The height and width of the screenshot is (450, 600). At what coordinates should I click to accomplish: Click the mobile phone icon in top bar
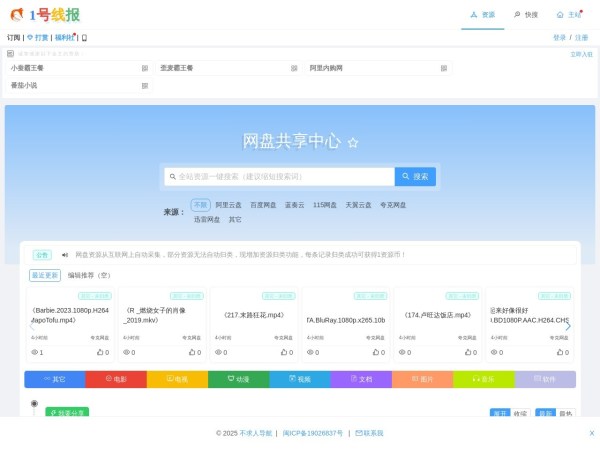[x=84, y=37]
